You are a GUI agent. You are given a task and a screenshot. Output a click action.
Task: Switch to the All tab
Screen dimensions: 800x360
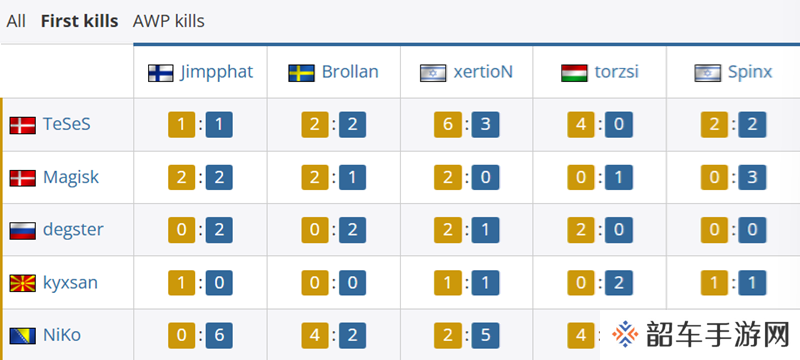coord(16,21)
